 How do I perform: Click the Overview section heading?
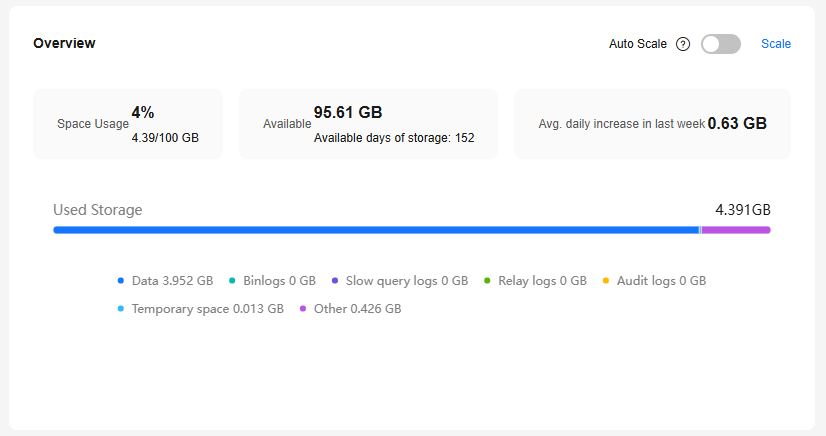(x=65, y=43)
